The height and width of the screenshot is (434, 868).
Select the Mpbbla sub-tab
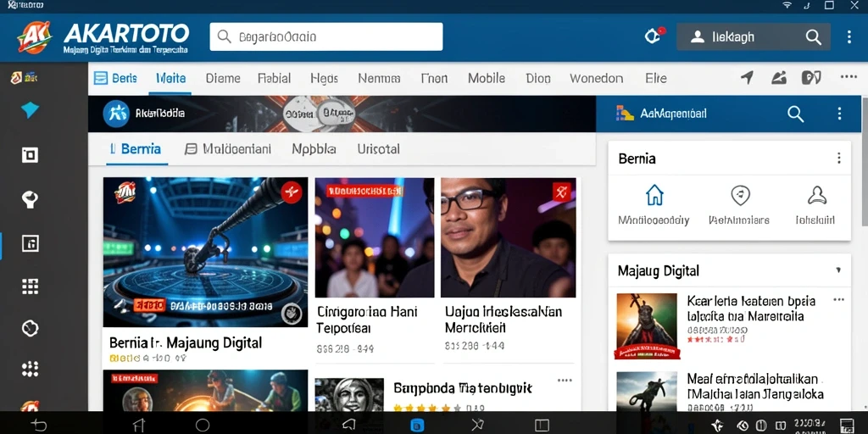point(314,149)
